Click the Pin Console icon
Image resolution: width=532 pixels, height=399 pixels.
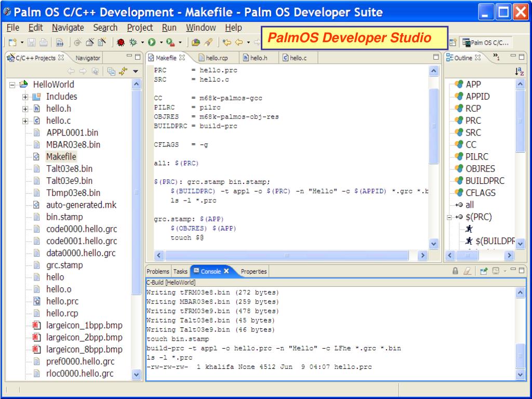(484, 271)
